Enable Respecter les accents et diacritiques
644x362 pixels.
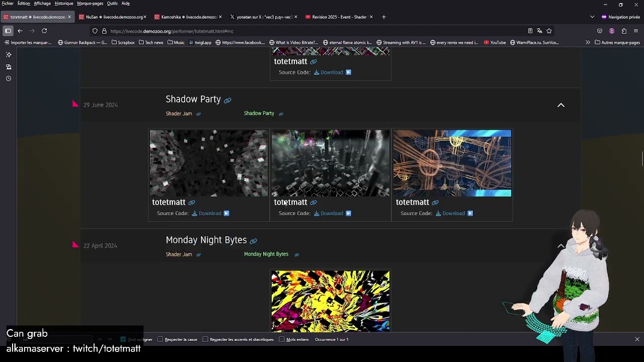pyautogui.click(x=205, y=339)
